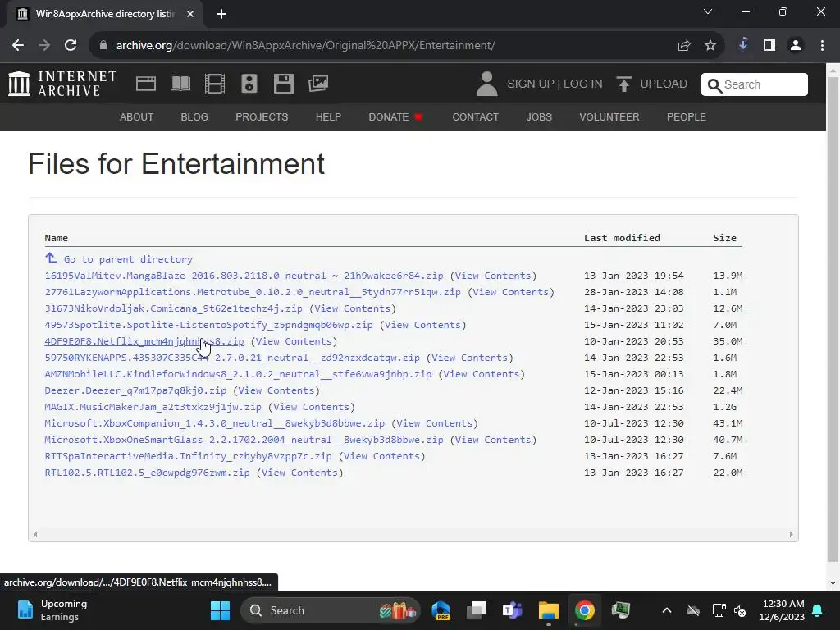Reload the page

[71, 46]
